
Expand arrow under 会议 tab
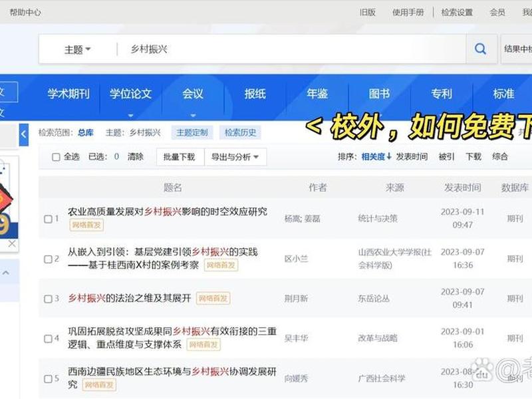click(193, 115)
